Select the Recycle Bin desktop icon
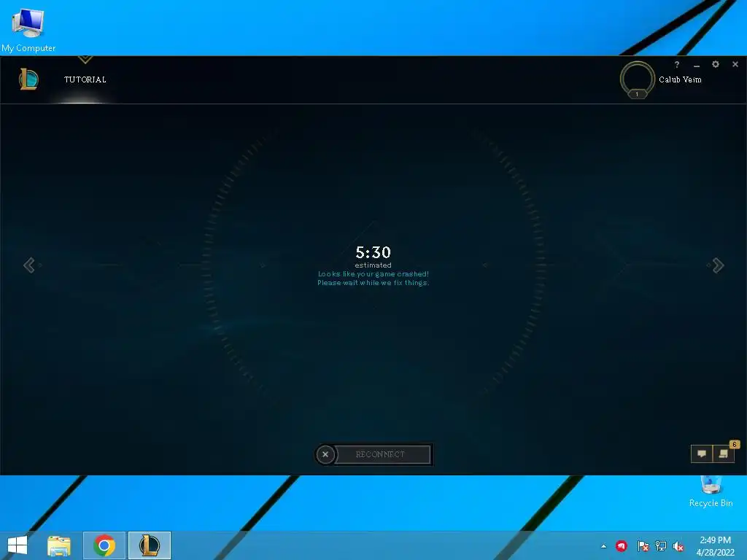 [711, 492]
